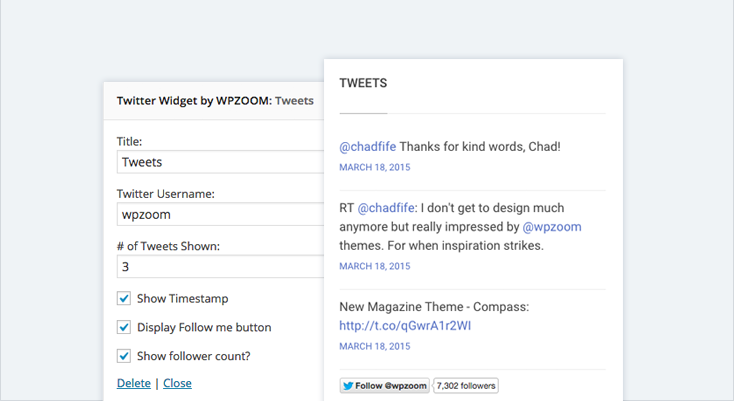Toggle the Show Timestamp checkbox
Viewport: 734px width, 401px height.
point(124,299)
